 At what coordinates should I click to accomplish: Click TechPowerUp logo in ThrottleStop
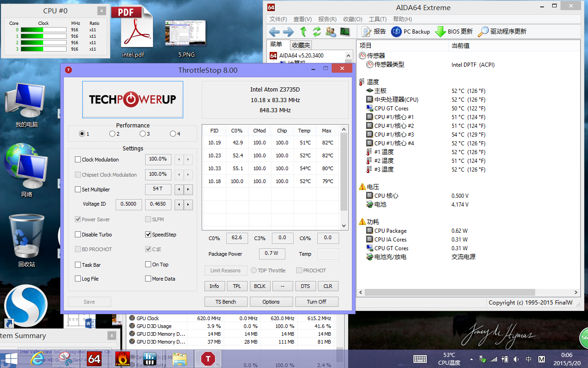click(133, 100)
